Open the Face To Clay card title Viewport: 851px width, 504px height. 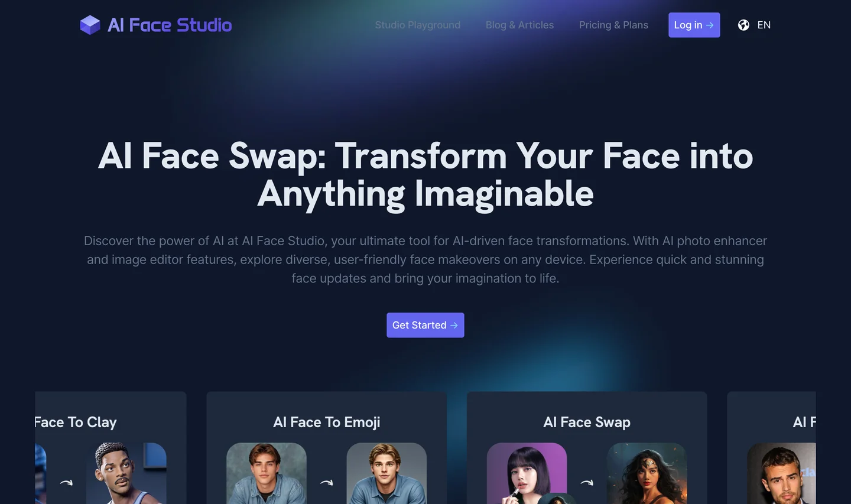click(76, 422)
